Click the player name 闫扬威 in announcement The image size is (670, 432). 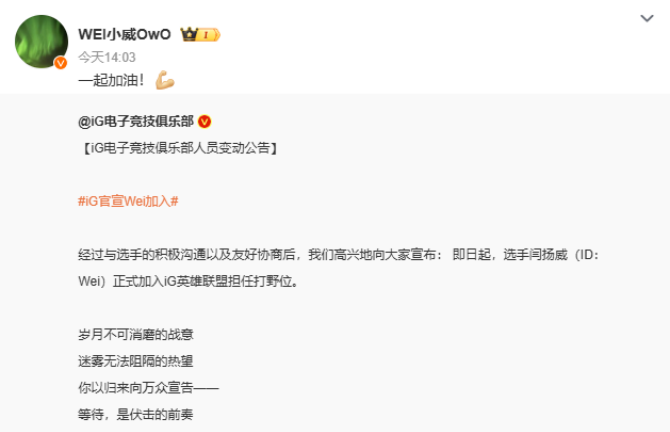pyautogui.click(x=548, y=255)
